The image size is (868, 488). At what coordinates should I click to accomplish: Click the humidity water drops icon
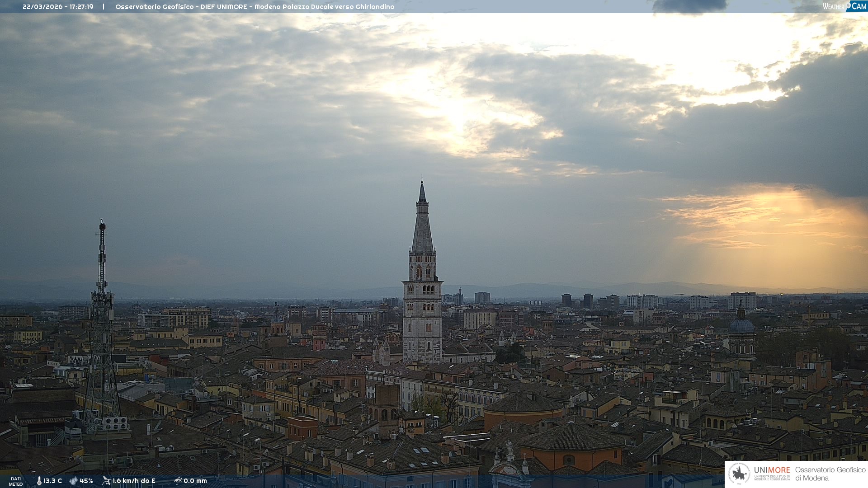click(73, 481)
